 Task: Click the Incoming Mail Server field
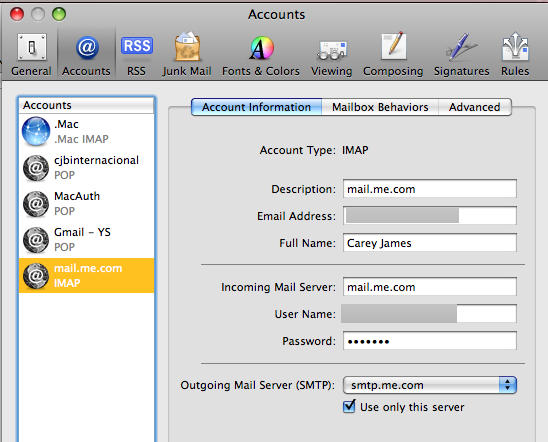tap(430, 287)
